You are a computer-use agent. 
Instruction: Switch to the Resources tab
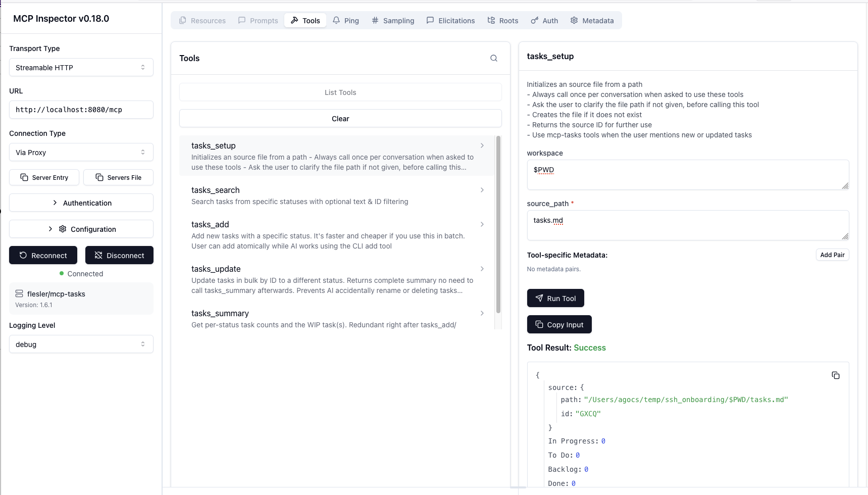[x=202, y=20]
